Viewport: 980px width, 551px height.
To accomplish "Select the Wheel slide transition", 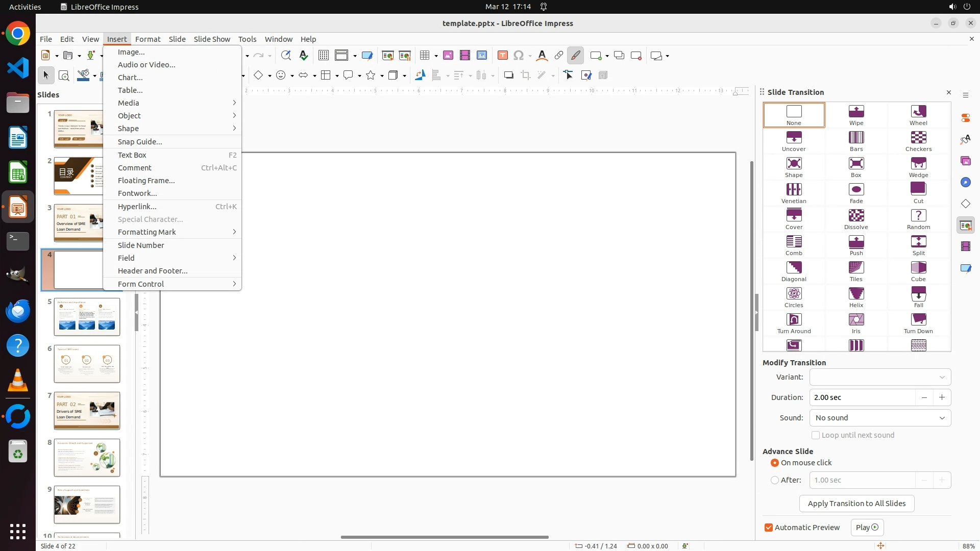I will (918, 115).
